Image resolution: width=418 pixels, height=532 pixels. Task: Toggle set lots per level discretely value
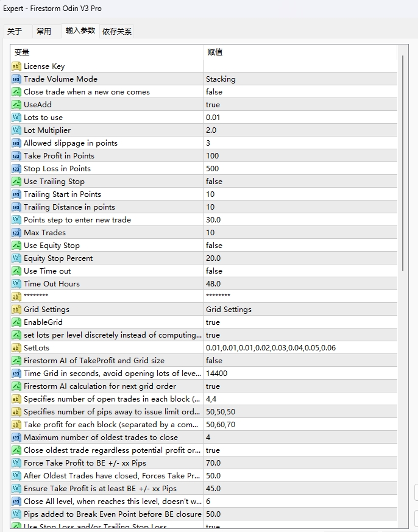click(300, 335)
